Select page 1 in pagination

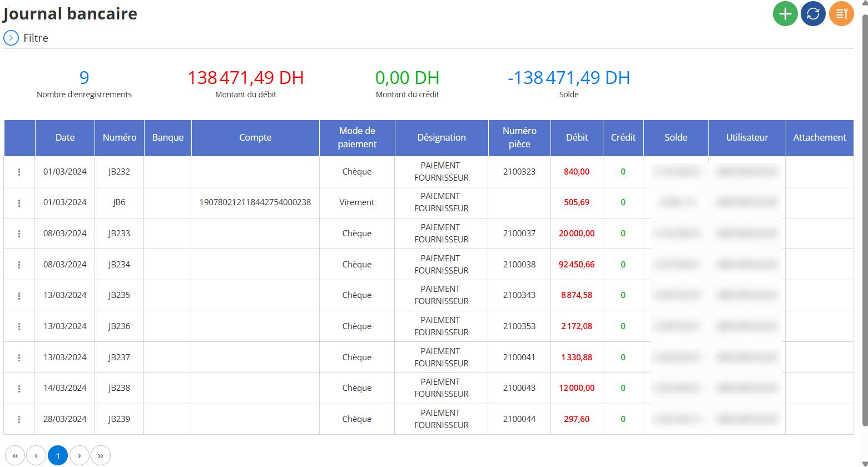coord(58,456)
